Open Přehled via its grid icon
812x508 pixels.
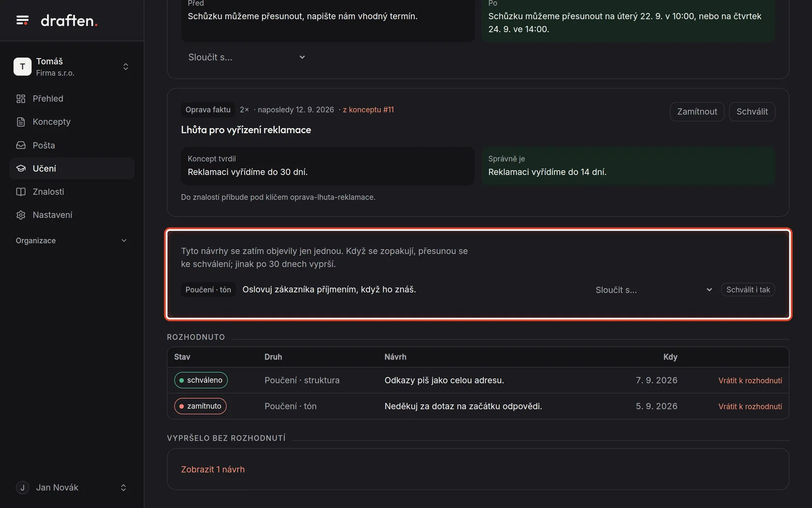tap(21, 99)
